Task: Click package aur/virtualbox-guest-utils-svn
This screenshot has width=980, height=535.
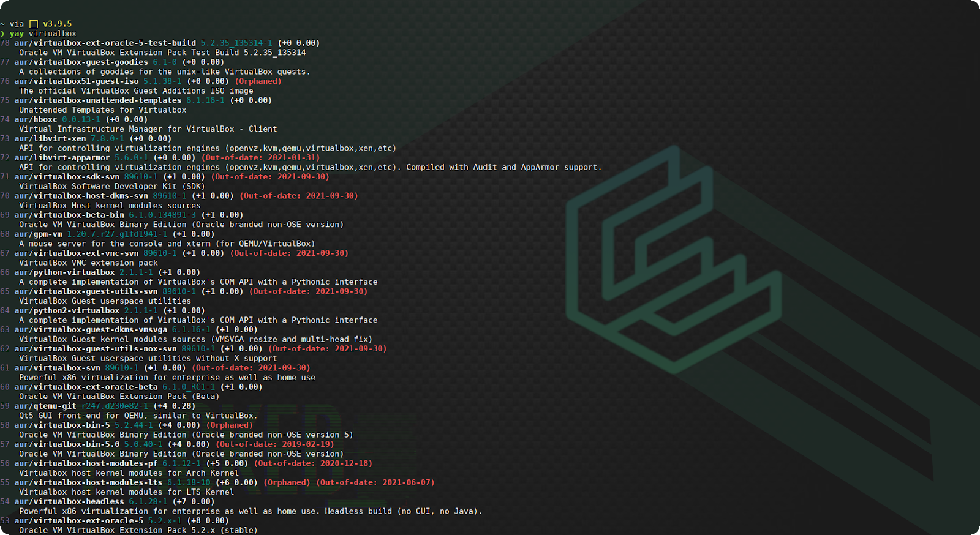Action: [x=86, y=291]
